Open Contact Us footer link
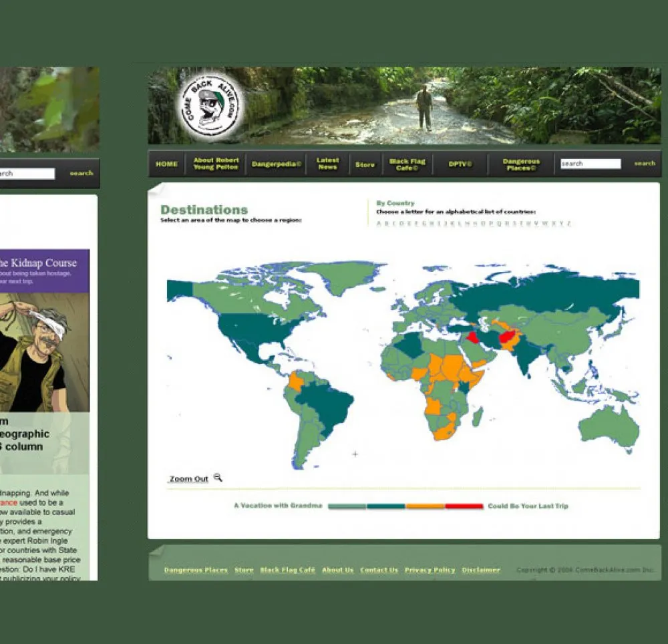This screenshot has width=668, height=644. [x=379, y=570]
